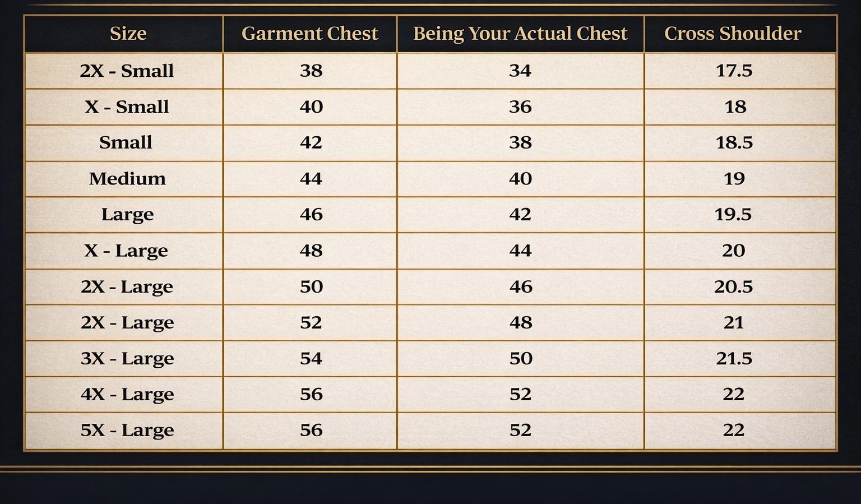The height and width of the screenshot is (504, 861).
Task: Click cross shoulder value 20.5
Action: click(x=733, y=286)
